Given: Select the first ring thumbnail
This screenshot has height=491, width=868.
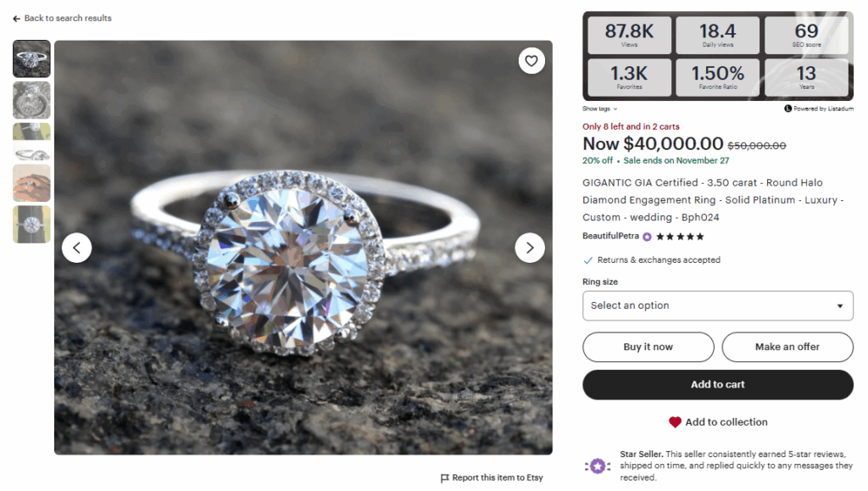Looking at the screenshot, I should [31, 59].
